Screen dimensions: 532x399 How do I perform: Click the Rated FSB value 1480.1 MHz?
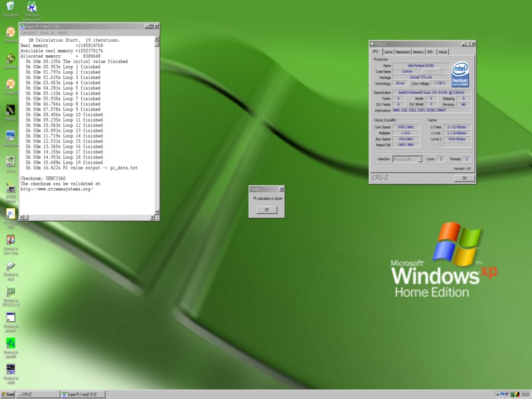pos(406,145)
